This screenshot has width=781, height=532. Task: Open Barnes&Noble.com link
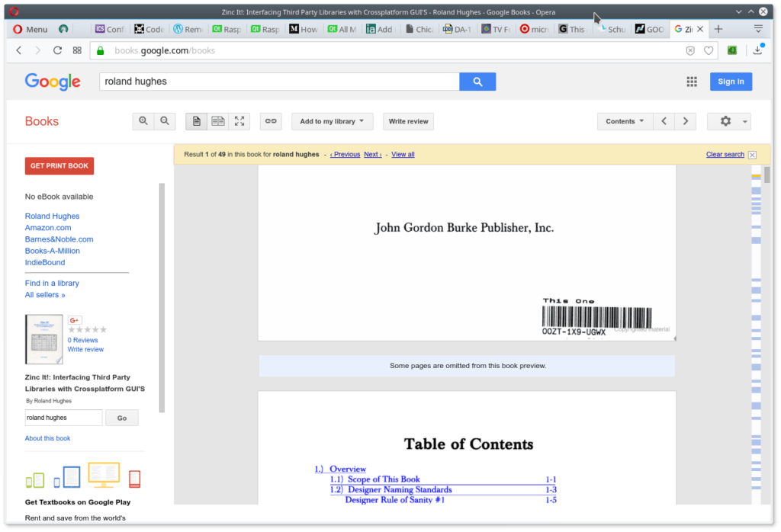tap(59, 239)
